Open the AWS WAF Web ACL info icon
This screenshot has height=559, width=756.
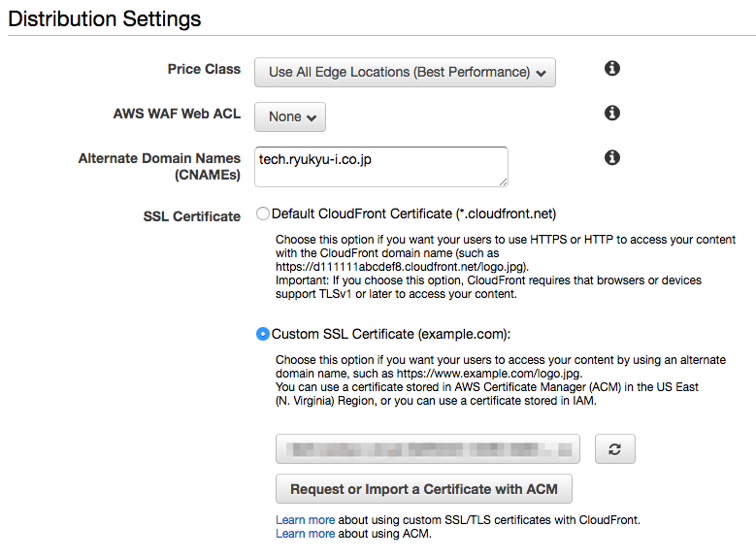[x=612, y=114]
